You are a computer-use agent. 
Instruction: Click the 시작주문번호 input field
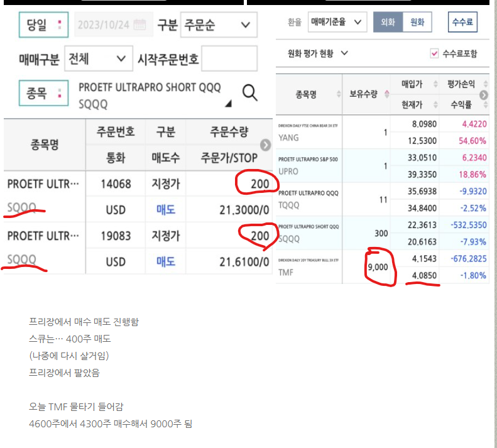pos(229,58)
